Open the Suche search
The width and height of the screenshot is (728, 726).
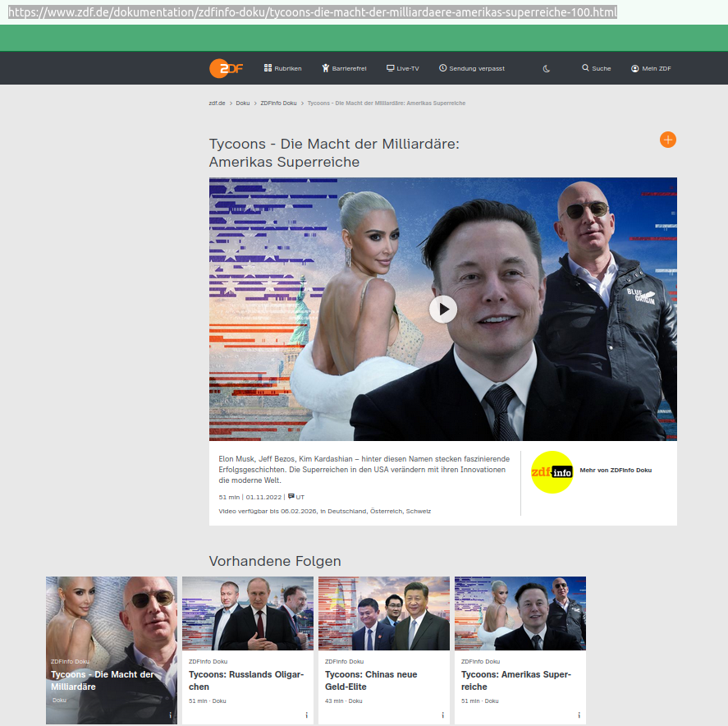coord(597,68)
